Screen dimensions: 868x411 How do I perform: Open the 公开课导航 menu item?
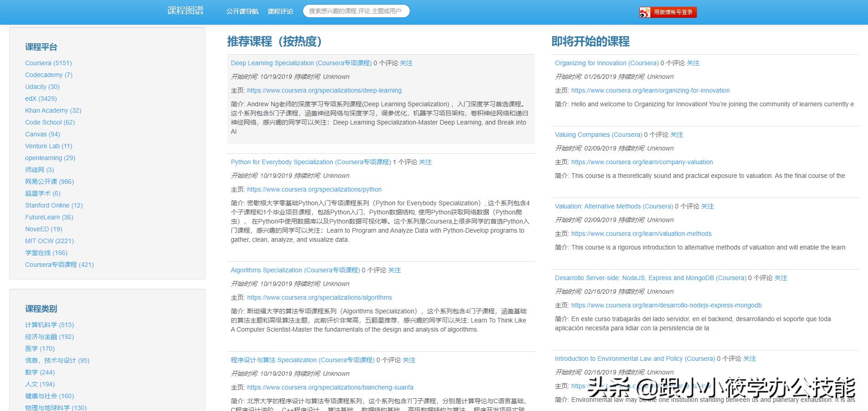(242, 11)
